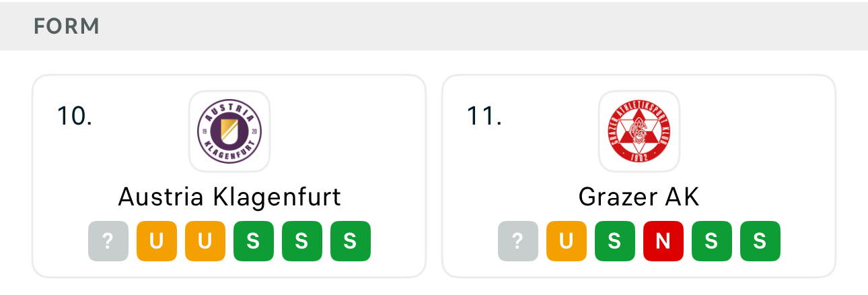Click Grazer AK's orange U draw badge
Screen dimensions: 868x295
pyautogui.click(x=567, y=241)
